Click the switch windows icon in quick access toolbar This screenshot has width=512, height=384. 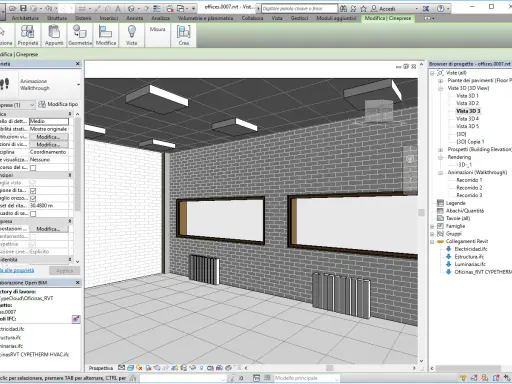[180, 8]
